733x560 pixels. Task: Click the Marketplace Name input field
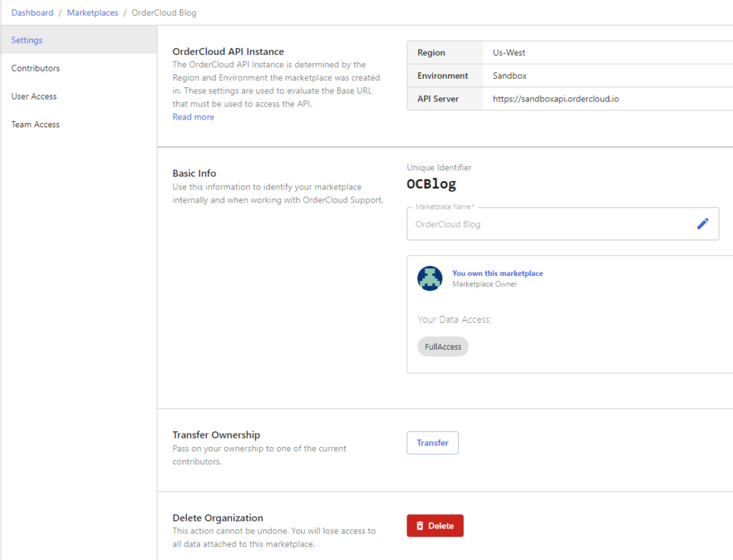(x=563, y=224)
